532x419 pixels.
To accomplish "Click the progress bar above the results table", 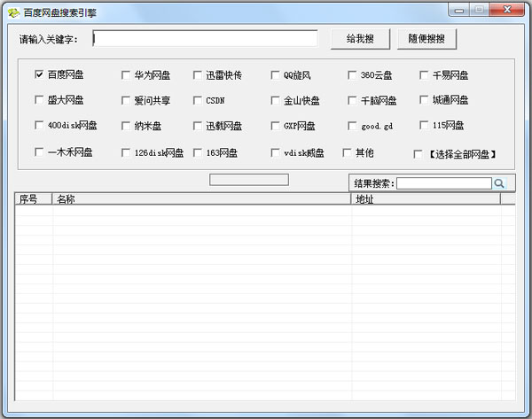I will point(249,180).
